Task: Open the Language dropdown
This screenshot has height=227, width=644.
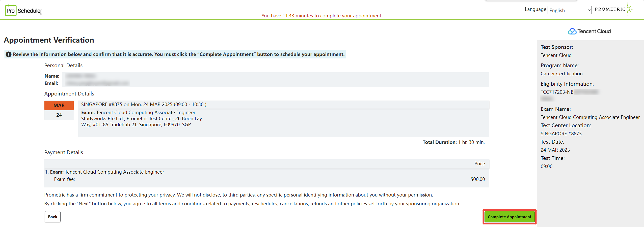Action: click(569, 10)
